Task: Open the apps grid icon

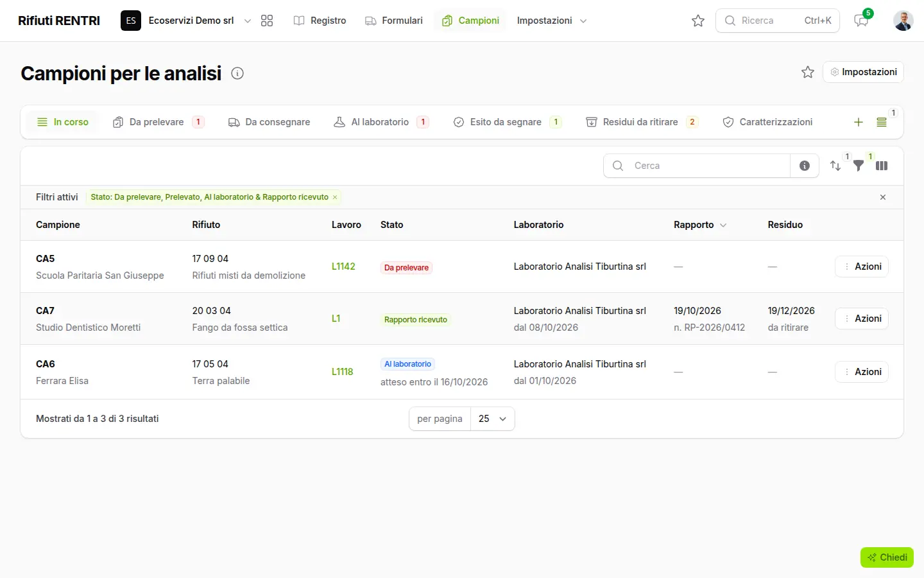Action: point(267,21)
